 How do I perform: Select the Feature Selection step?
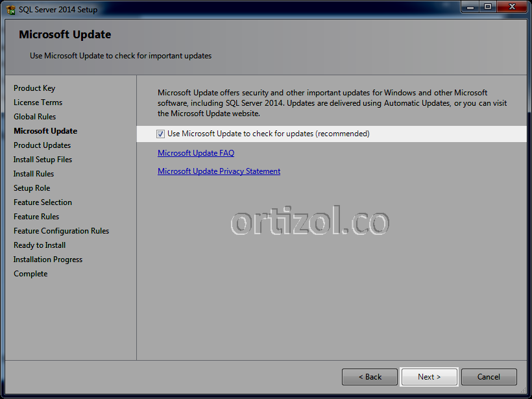[43, 202]
